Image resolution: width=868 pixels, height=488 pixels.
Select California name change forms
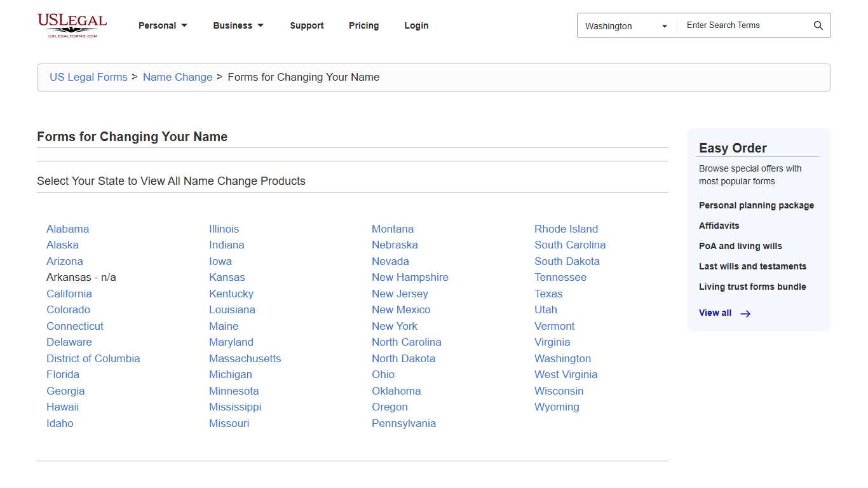(x=69, y=294)
